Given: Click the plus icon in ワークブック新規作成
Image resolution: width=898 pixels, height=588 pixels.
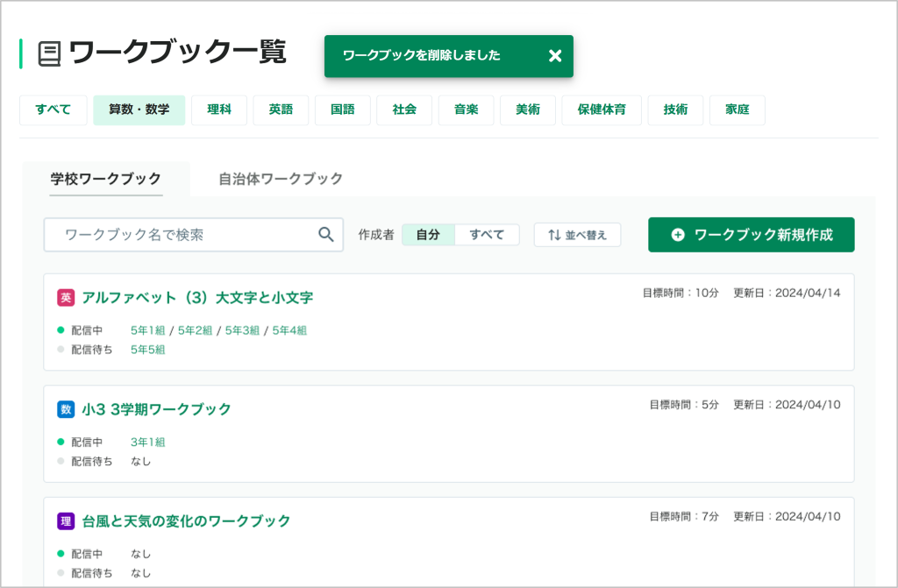Looking at the screenshot, I should [678, 235].
